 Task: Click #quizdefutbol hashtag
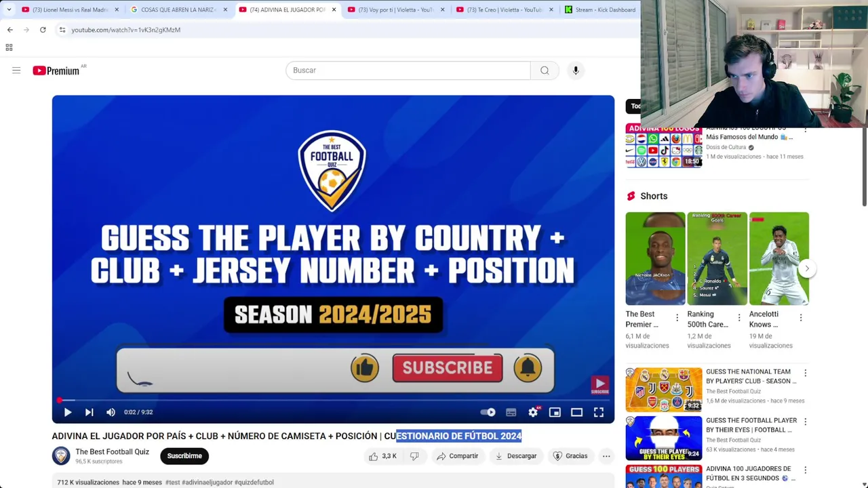click(254, 483)
